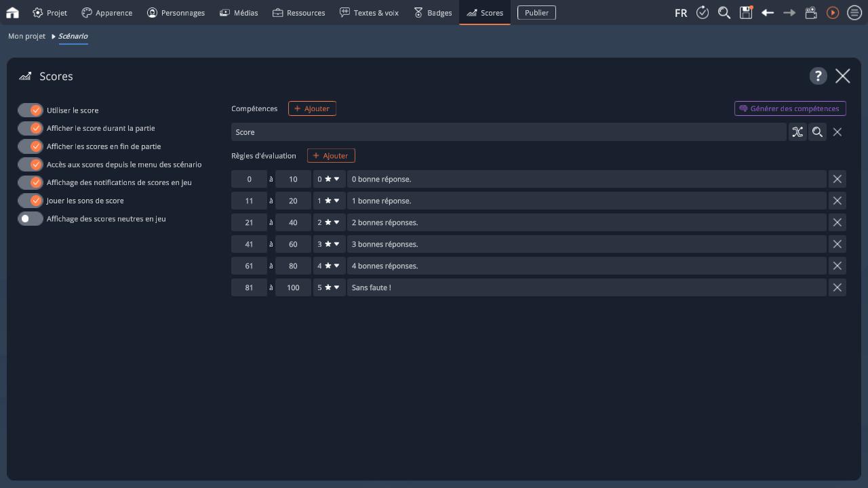Open the language selector FR
Image resolution: width=868 pixels, height=488 pixels.
(681, 13)
